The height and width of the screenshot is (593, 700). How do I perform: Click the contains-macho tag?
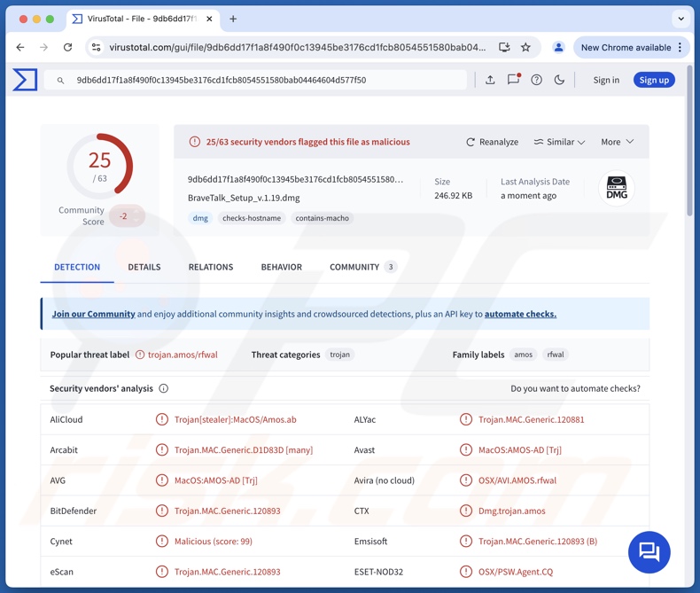(x=322, y=218)
